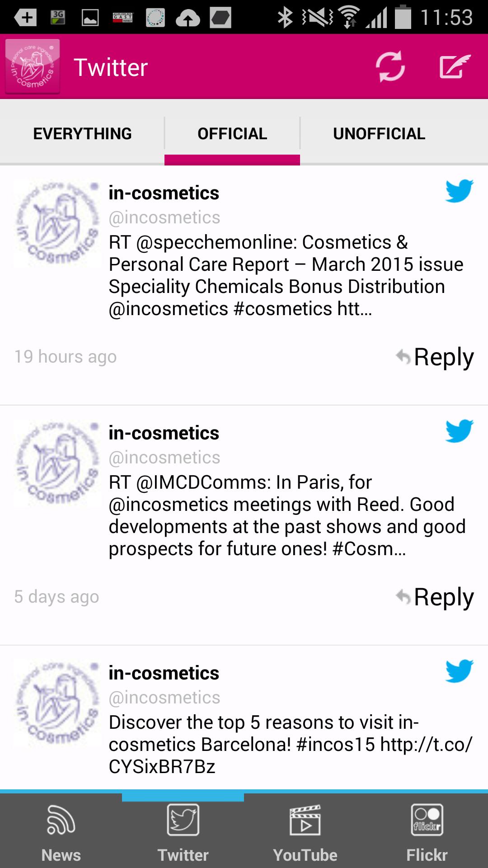
Task: Open the News feed tab
Action: 61,832
